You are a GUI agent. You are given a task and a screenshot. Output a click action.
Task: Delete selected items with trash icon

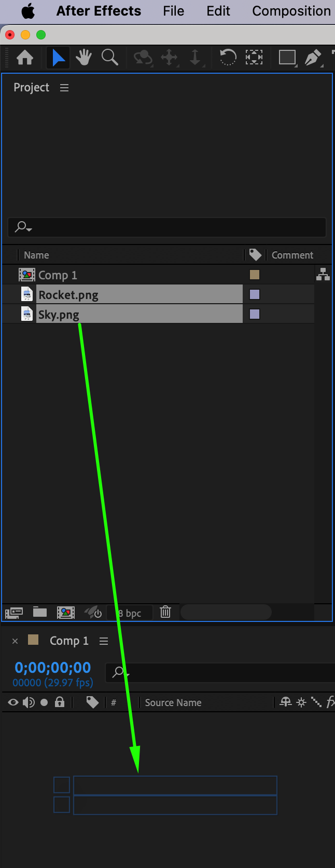pyautogui.click(x=165, y=612)
